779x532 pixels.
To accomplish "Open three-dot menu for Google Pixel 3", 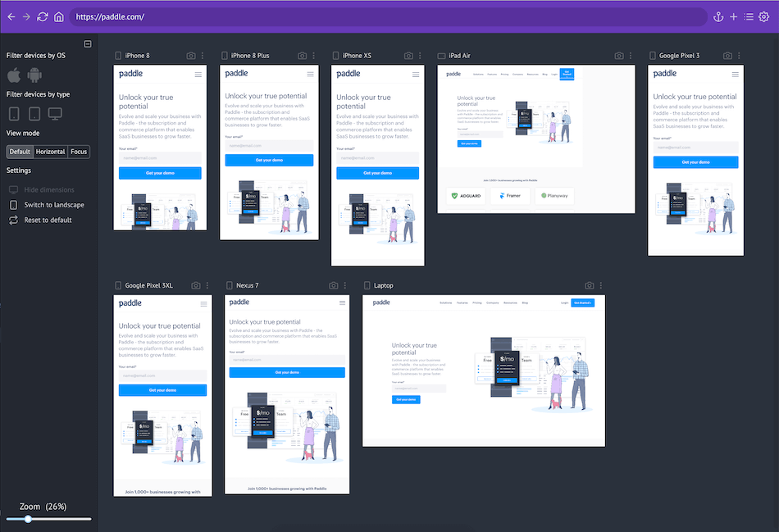I will pyautogui.click(x=739, y=56).
